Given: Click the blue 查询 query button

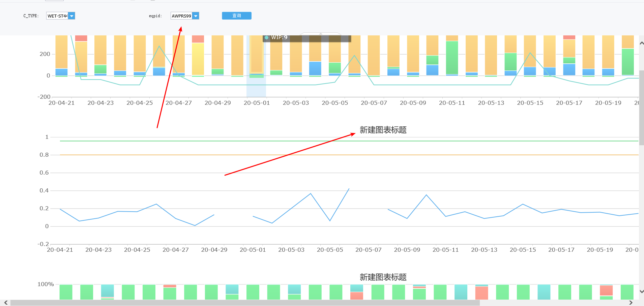Looking at the screenshot, I should coord(237,16).
